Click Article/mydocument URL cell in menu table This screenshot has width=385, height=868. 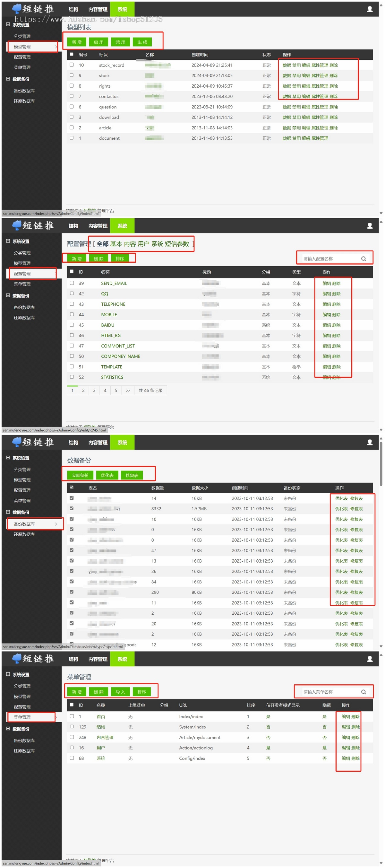[x=200, y=738]
